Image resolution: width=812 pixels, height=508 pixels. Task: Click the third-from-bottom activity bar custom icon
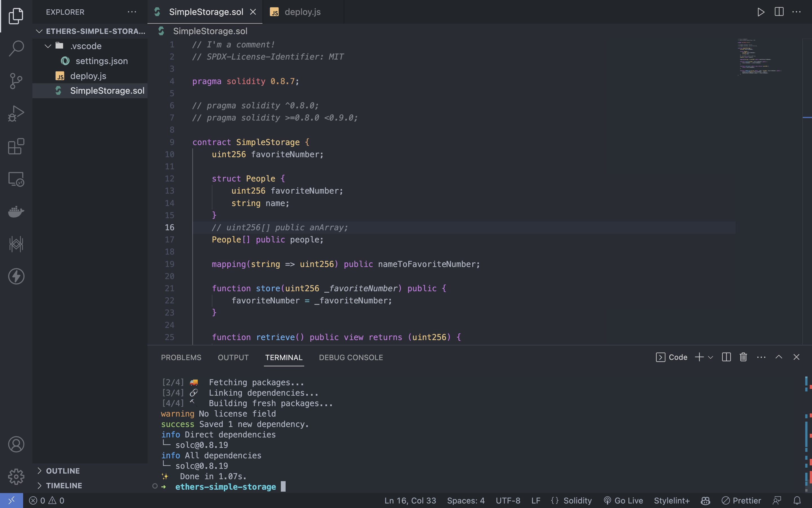tap(16, 244)
